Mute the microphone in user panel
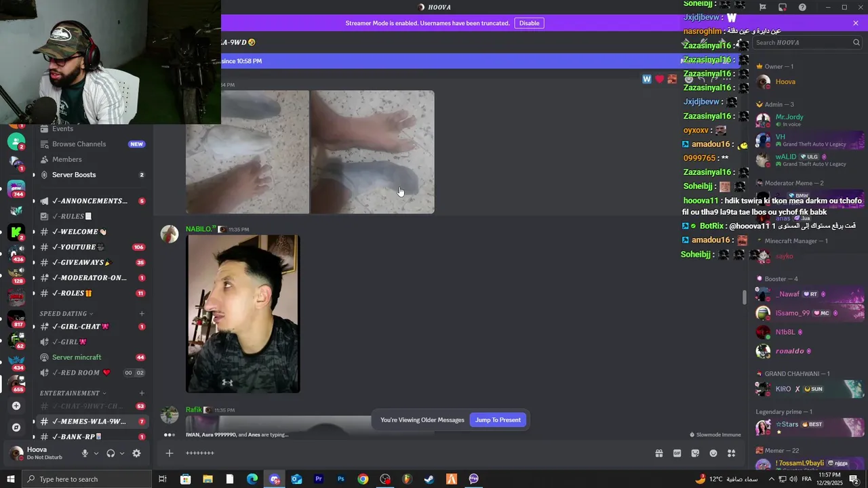This screenshot has height=488, width=868. pyautogui.click(x=85, y=453)
